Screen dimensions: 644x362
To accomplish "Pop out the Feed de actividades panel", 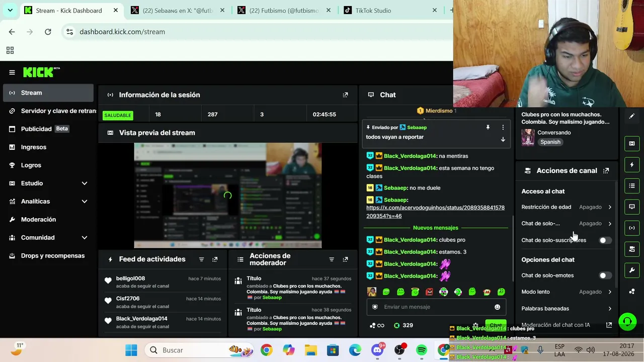I will coord(215,259).
